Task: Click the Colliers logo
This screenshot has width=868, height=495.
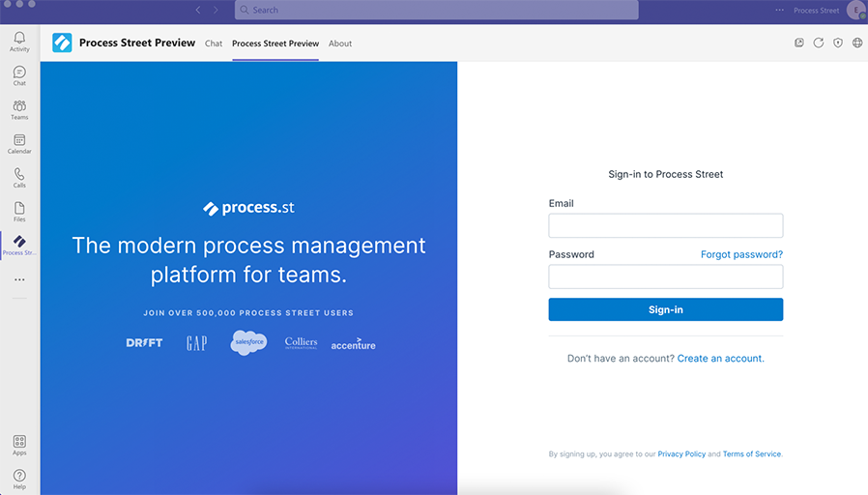Action: pyautogui.click(x=302, y=343)
